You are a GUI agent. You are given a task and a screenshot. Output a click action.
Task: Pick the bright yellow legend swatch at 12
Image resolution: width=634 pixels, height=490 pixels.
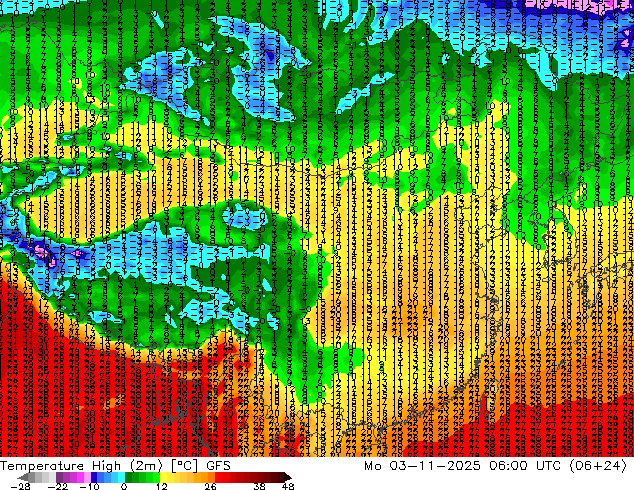coord(163,477)
